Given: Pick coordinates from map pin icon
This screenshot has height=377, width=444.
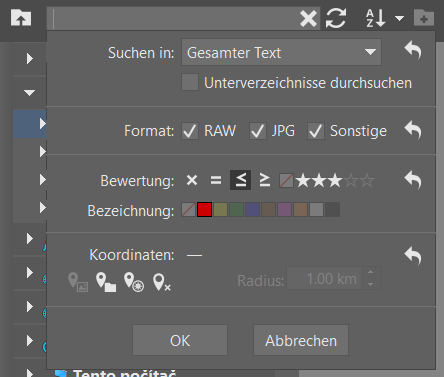Looking at the screenshot, I should pyautogui.click(x=134, y=282).
